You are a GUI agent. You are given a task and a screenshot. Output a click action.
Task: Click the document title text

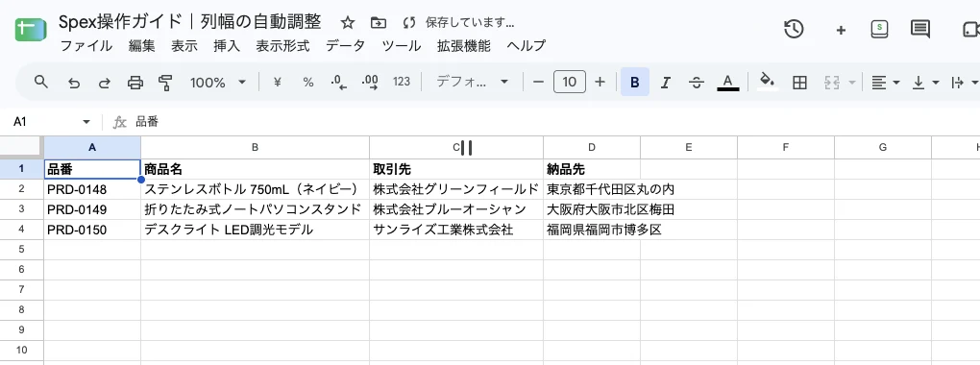[190, 22]
